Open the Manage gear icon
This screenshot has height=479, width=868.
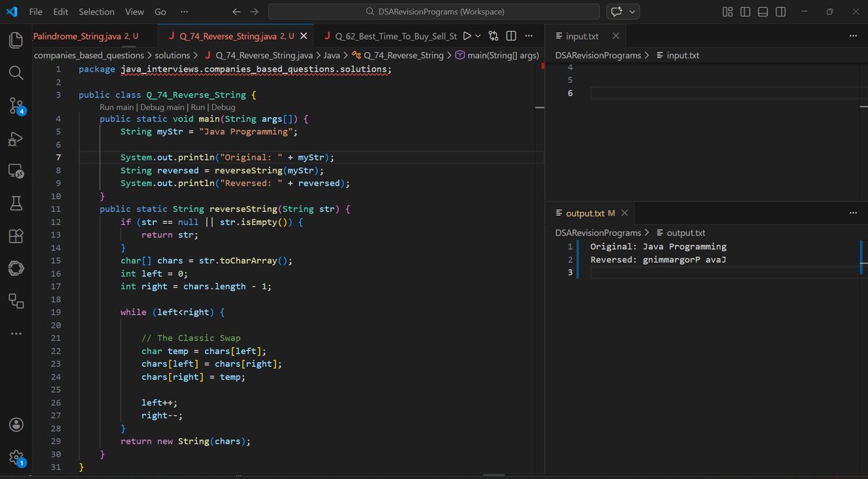point(17,458)
